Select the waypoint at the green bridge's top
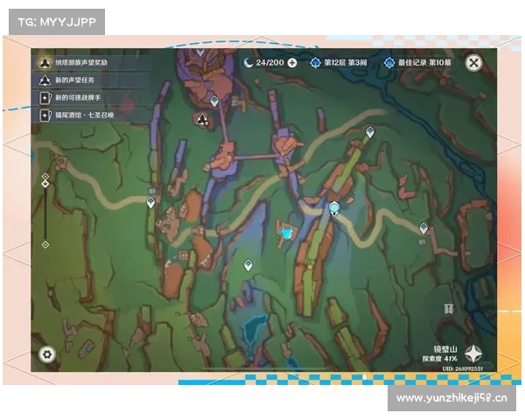Screen dimensions: 525x420 [369, 132]
